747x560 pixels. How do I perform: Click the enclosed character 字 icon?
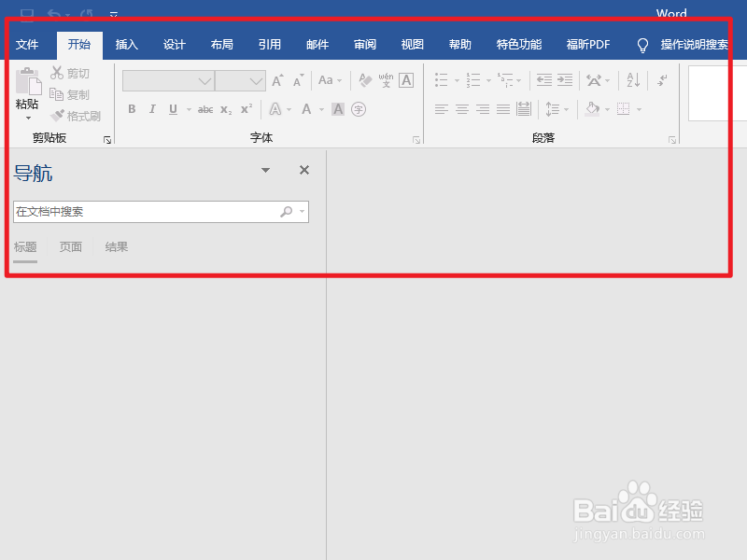[359, 109]
